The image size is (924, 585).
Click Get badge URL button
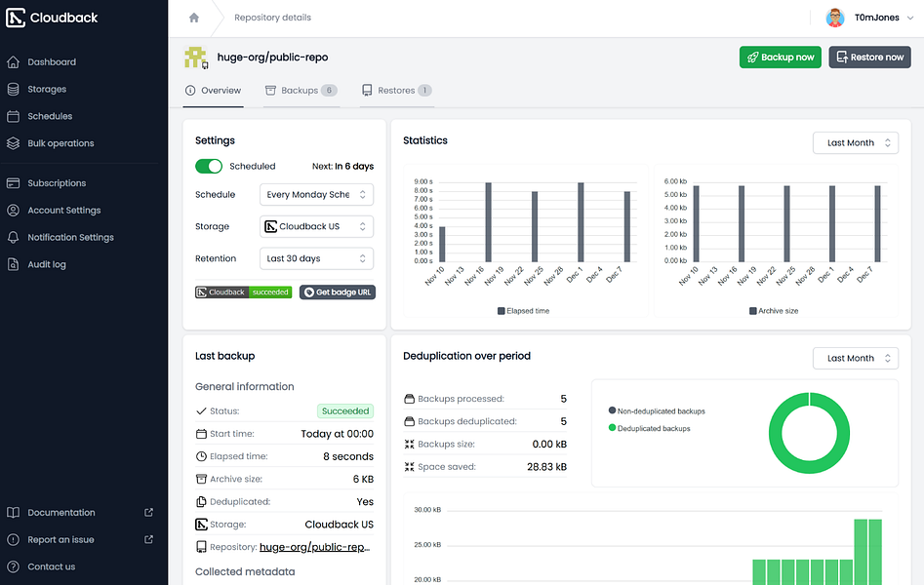click(x=337, y=292)
